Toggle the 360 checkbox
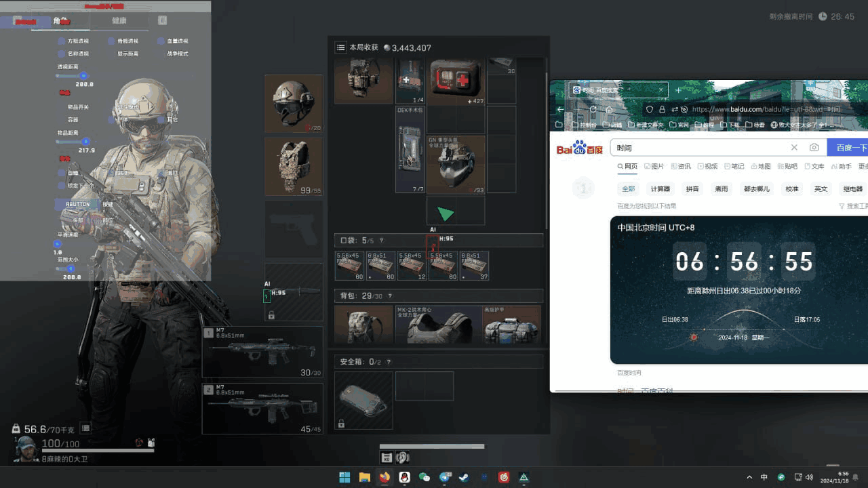868x488 pixels. coord(111,173)
